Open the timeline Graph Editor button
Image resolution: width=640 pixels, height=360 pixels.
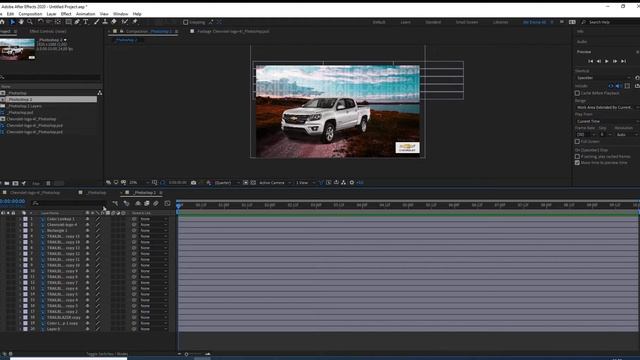[167, 203]
